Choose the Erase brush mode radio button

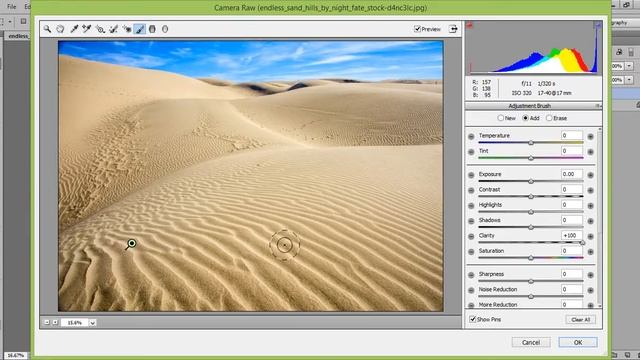pos(549,118)
